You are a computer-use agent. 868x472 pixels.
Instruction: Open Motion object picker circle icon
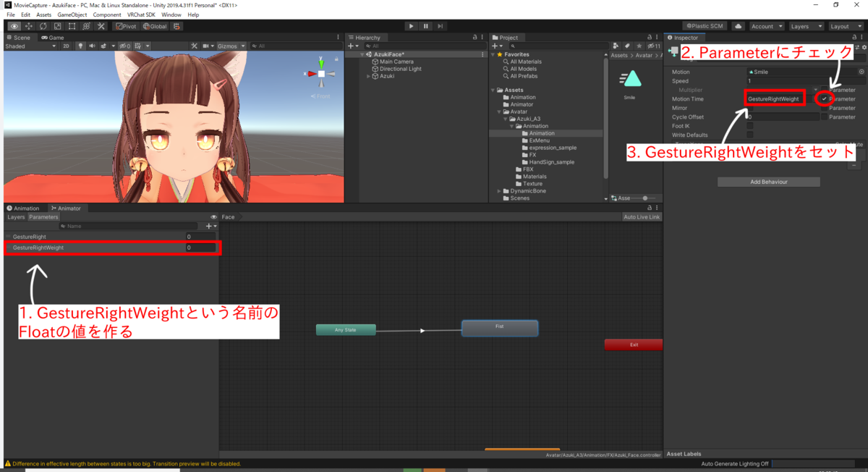pyautogui.click(x=861, y=72)
